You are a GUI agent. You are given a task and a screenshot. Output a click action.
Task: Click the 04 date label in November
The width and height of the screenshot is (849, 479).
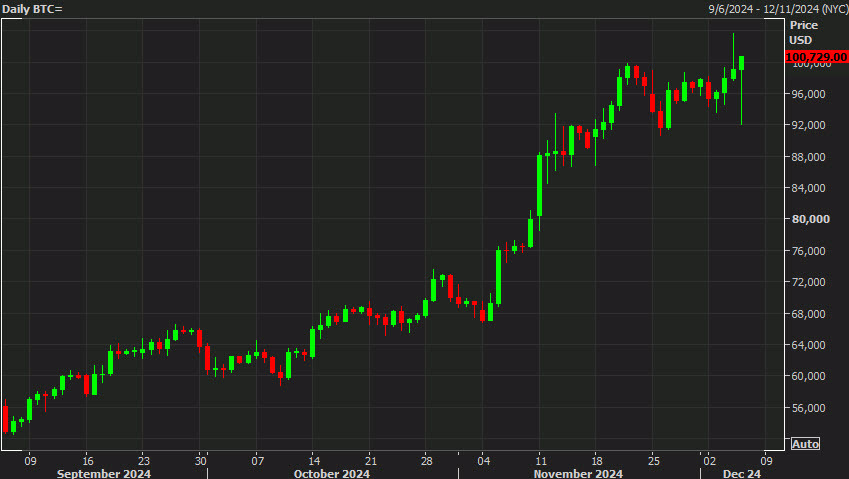coord(484,461)
